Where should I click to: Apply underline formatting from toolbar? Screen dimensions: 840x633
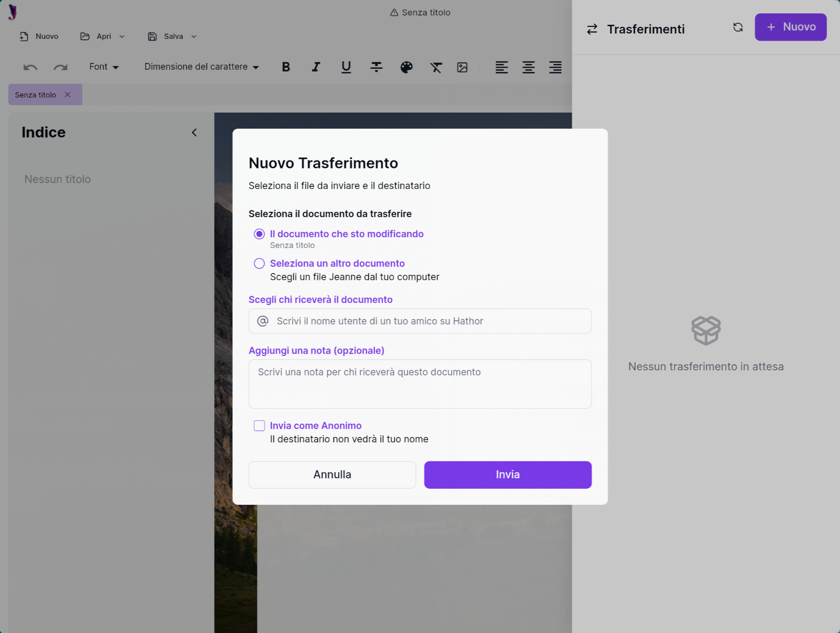346,67
